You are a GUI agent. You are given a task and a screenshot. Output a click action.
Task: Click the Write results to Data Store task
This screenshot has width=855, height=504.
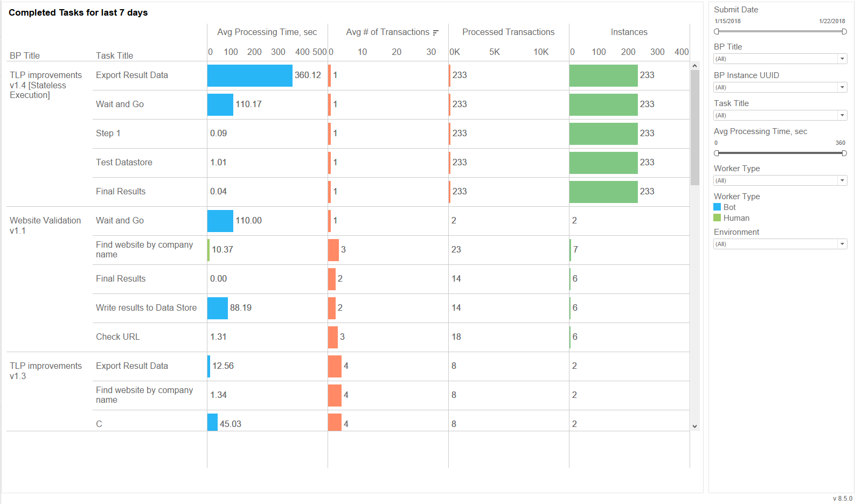[x=146, y=307]
